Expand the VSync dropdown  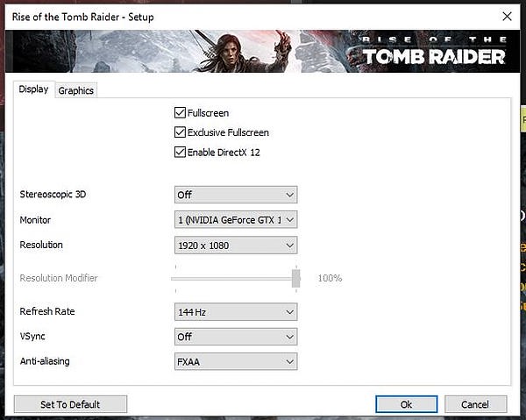coord(236,337)
